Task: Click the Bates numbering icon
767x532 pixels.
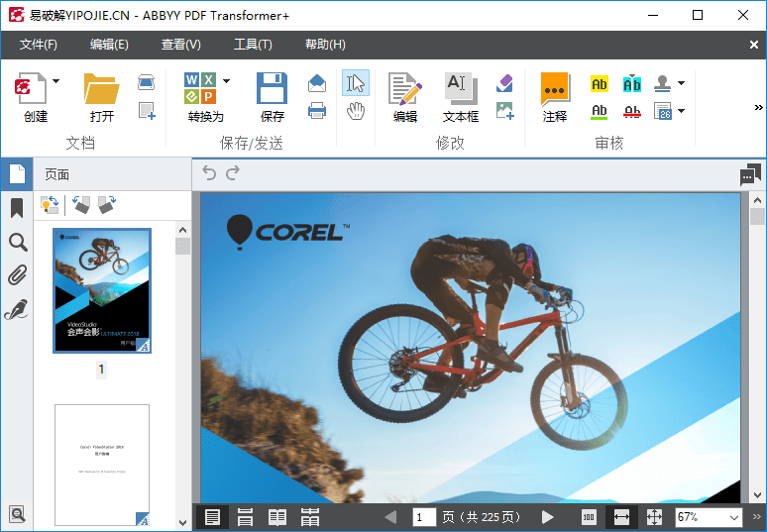Action: point(663,111)
